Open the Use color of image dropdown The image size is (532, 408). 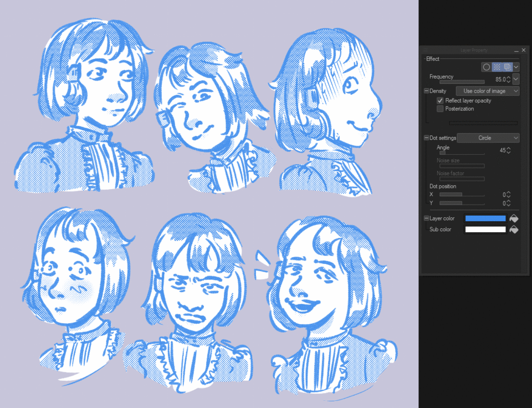[488, 91]
